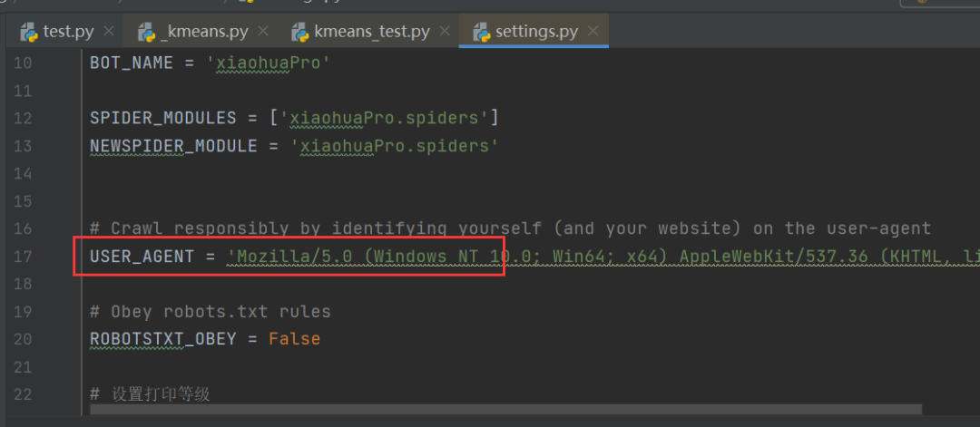Switch to the _kmeans.py tab
Screen dimensions: 980x427
(204, 31)
